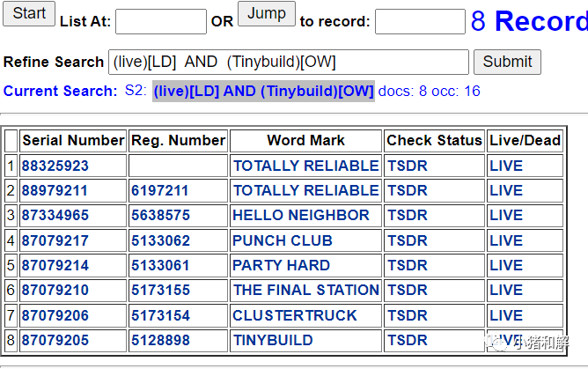Image resolution: width=588 pixels, height=369 pixels.
Task: Open serial number 87079210
Action: (55, 290)
